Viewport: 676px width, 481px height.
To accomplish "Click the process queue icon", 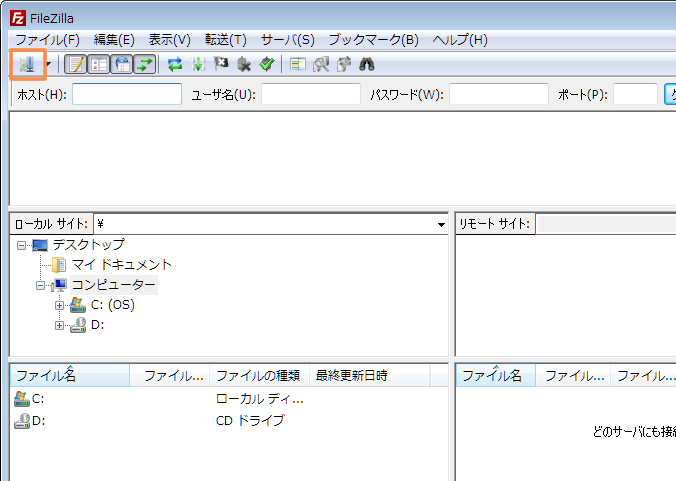I will 199,65.
